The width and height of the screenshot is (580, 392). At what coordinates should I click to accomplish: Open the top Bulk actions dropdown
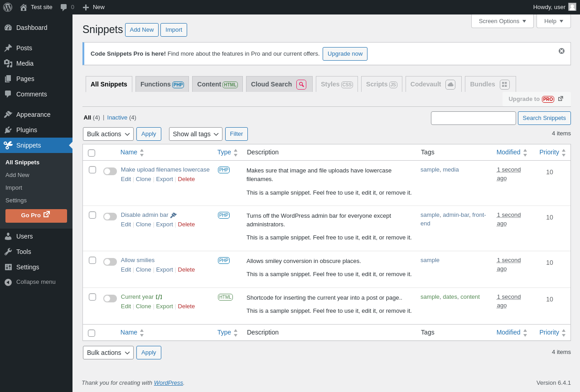pyautogui.click(x=108, y=134)
